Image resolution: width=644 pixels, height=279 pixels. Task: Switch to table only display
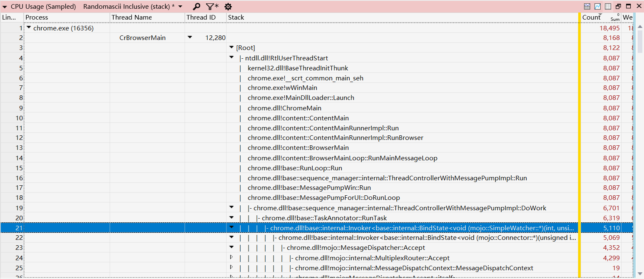608,6
